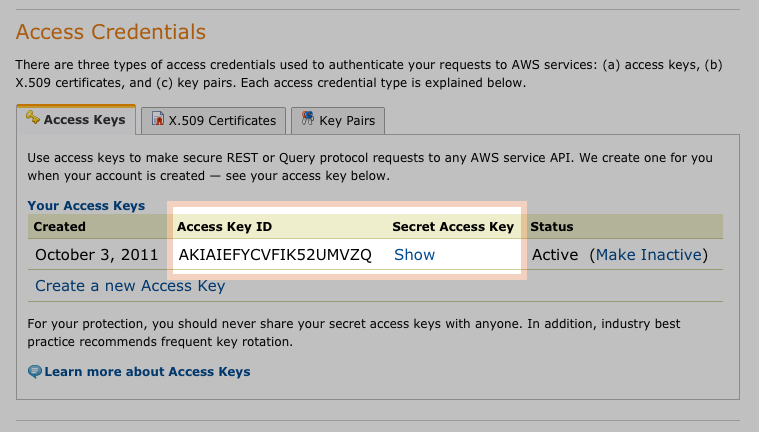This screenshot has height=432, width=759.
Task: Open Learn more about Access Keys
Action: pyautogui.click(x=147, y=372)
